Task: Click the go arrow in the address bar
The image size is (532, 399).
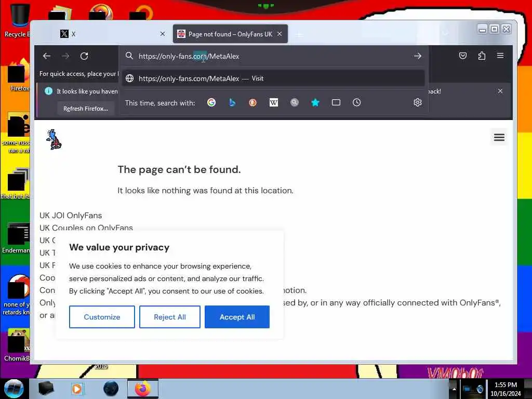Action: 418,56
